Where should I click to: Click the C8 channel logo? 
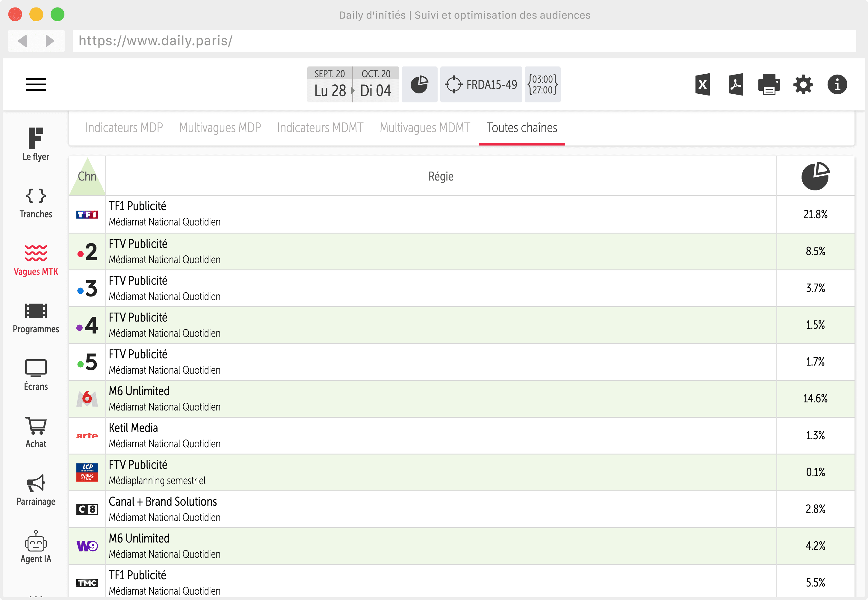point(87,509)
